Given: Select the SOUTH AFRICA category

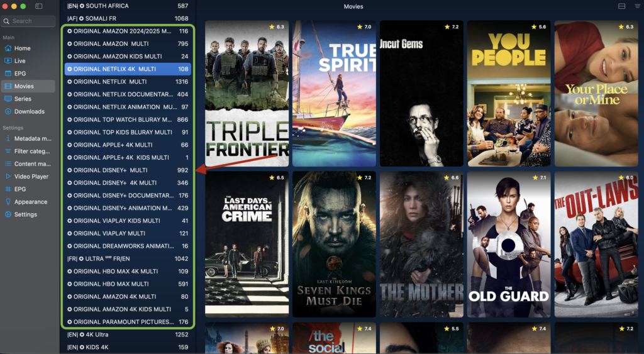Looking at the screenshot, I should coord(128,6).
